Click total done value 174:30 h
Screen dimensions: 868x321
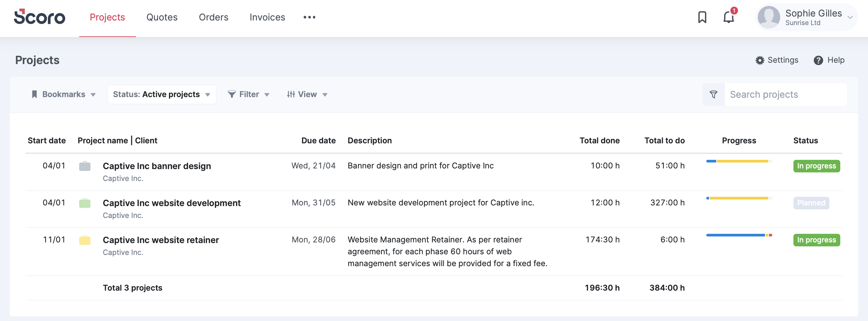click(x=602, y=240)
